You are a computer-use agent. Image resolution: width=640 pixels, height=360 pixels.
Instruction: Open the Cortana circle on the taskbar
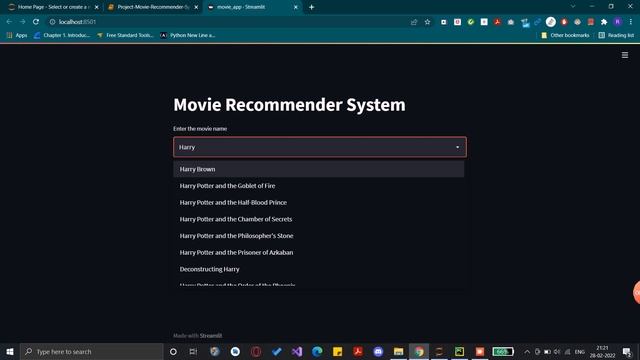pyautogui.click(x=173, y=351)
